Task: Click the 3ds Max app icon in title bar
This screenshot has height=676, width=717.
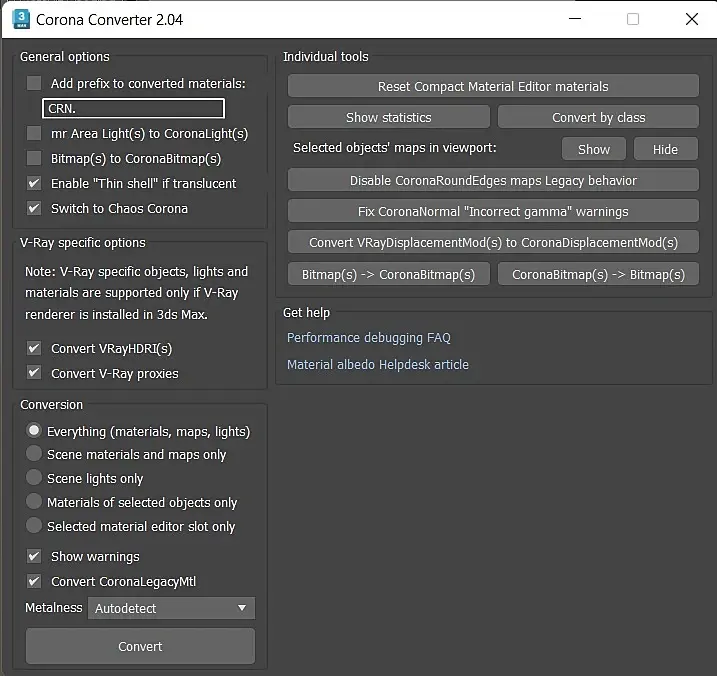Action: (x=20, y=19)
